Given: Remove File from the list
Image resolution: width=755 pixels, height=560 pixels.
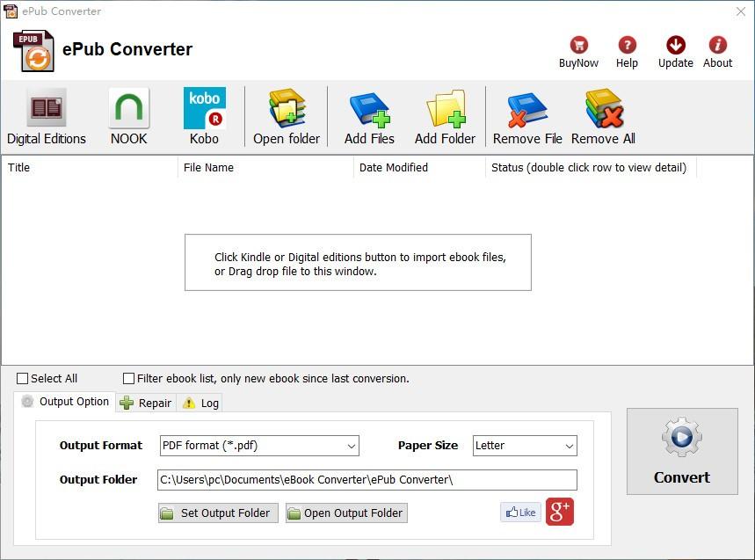Looking at the screenshot, I should [527, 117].
